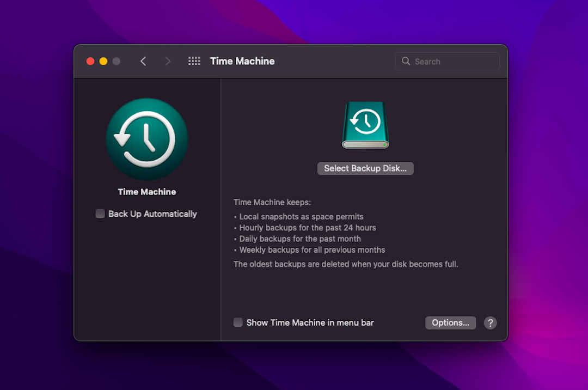The width and height of the screenshot is (588, 390).
Task: Open the Show All preferences grid
Action: (194, 61)
